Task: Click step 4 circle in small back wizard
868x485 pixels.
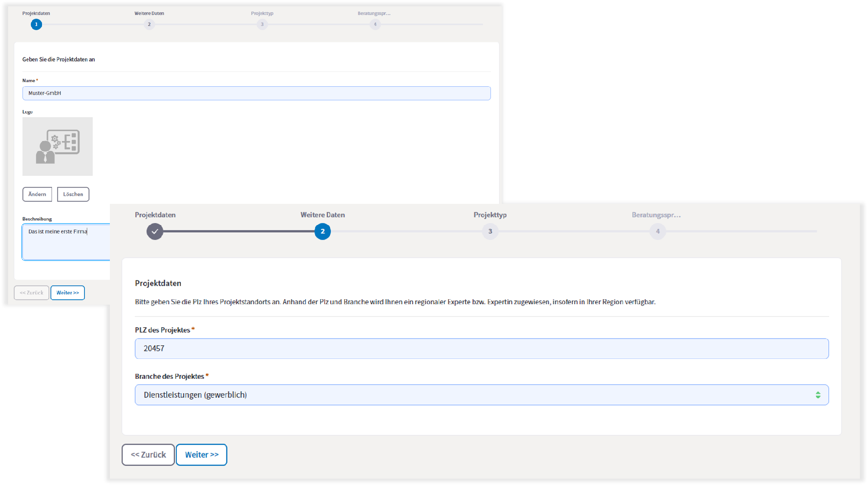Action: [x=375, y=24]
